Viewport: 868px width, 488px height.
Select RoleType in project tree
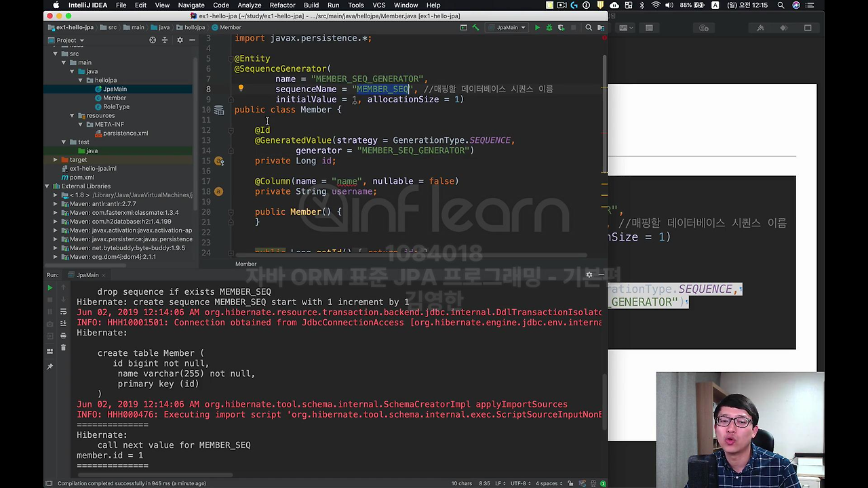click(x=116, y=106)
